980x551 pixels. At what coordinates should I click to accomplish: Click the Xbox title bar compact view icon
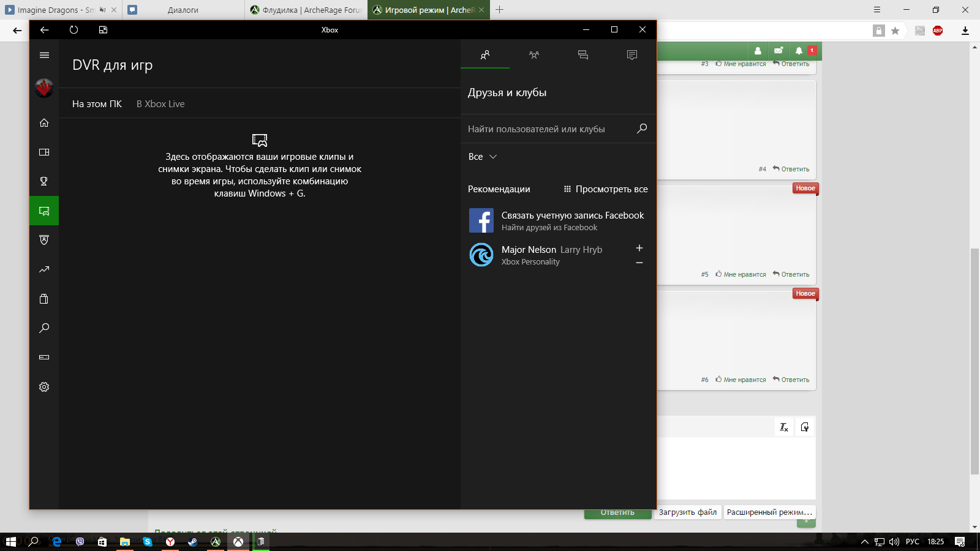[103, 29]
